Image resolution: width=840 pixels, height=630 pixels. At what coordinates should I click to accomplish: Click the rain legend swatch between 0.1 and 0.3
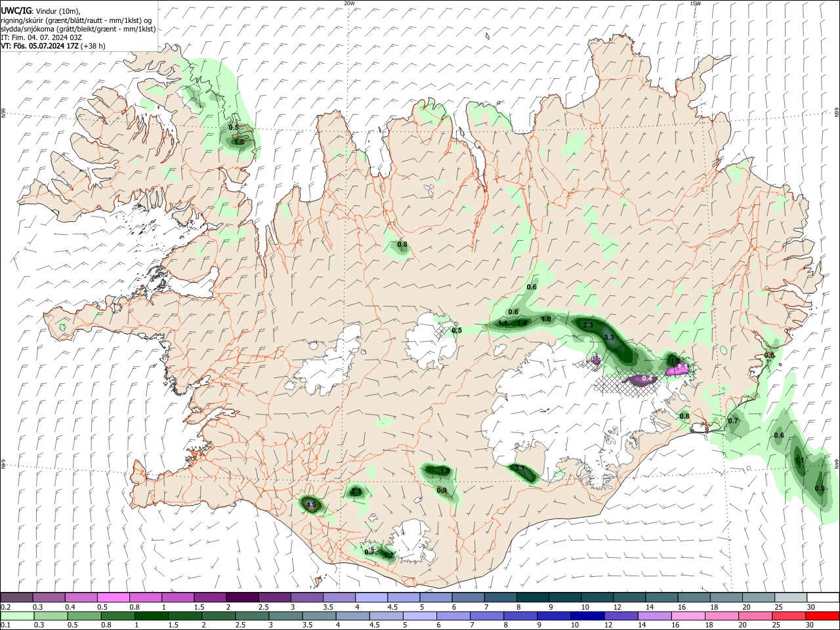coord(16,616)
